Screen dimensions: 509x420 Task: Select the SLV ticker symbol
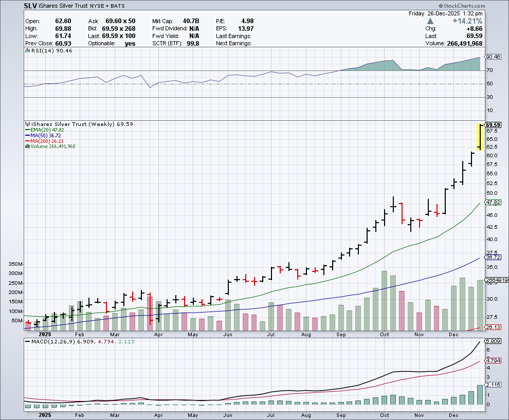30,6
